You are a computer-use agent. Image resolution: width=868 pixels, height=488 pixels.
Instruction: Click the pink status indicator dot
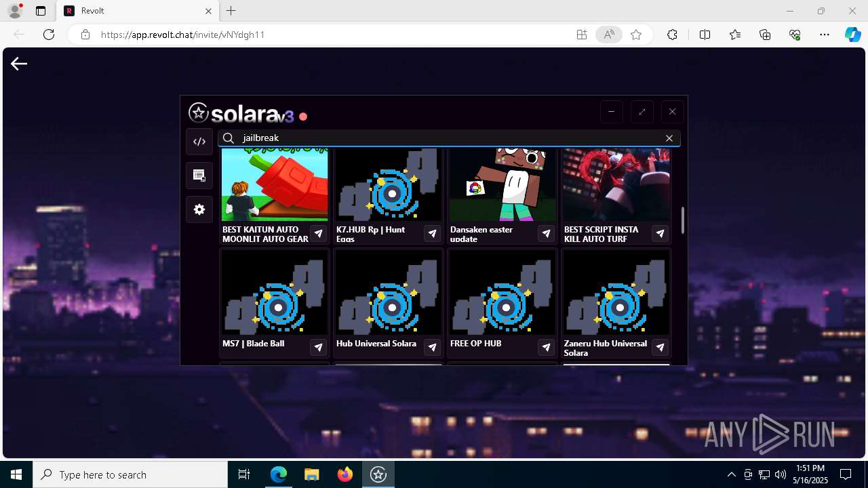tap(303, 117)
